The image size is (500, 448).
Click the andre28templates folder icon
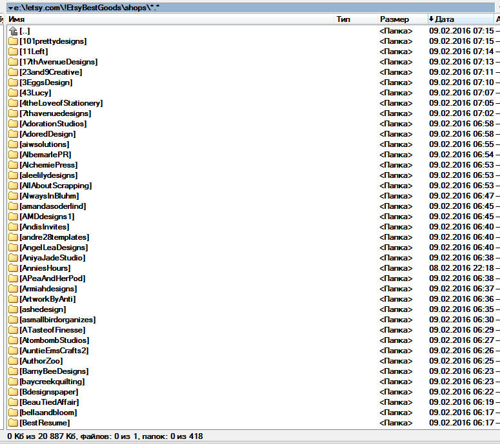(13, 237)
